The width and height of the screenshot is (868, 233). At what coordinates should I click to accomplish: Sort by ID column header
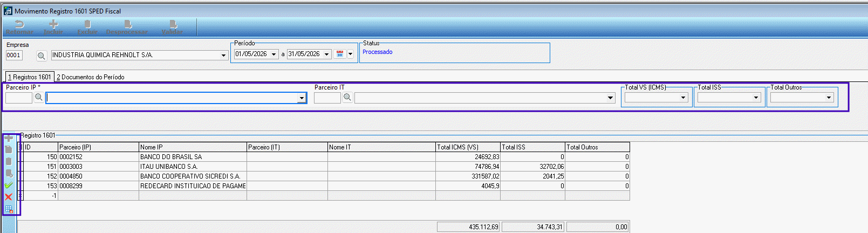click(40, 147)
